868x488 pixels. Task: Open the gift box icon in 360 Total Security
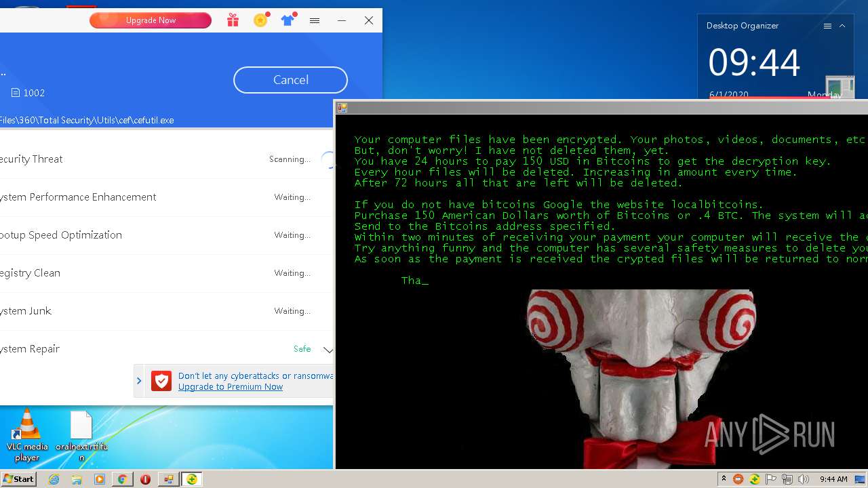pos(233,20)
